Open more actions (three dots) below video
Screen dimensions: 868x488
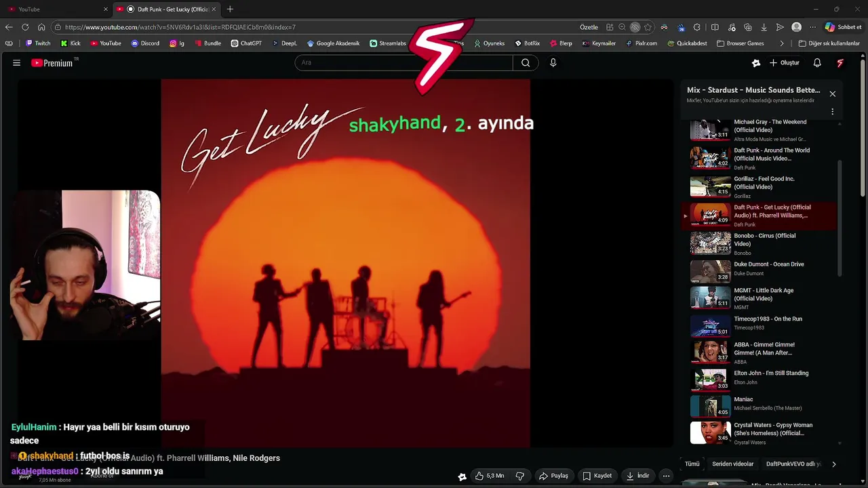coord(666,476)
